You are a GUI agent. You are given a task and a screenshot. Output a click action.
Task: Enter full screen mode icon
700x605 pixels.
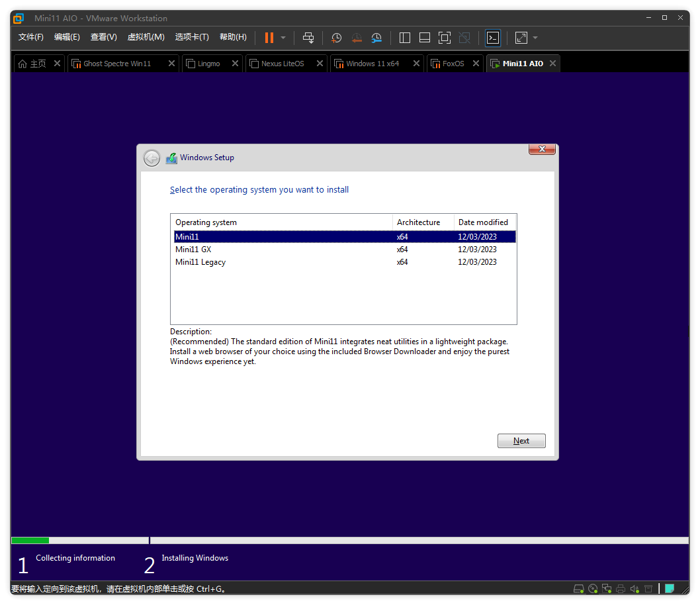pos(445,38)
